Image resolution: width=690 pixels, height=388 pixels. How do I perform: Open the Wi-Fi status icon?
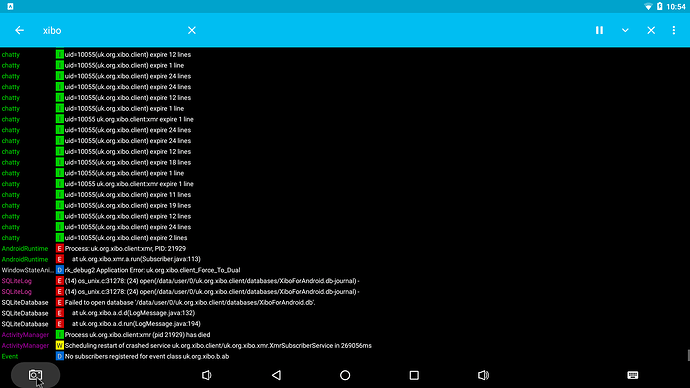click(648, 7)
